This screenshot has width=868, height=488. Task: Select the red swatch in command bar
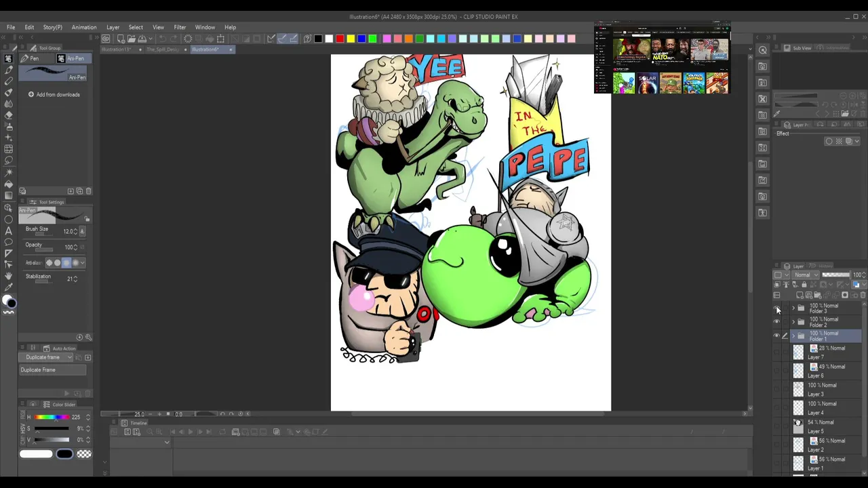click(340, 39)
